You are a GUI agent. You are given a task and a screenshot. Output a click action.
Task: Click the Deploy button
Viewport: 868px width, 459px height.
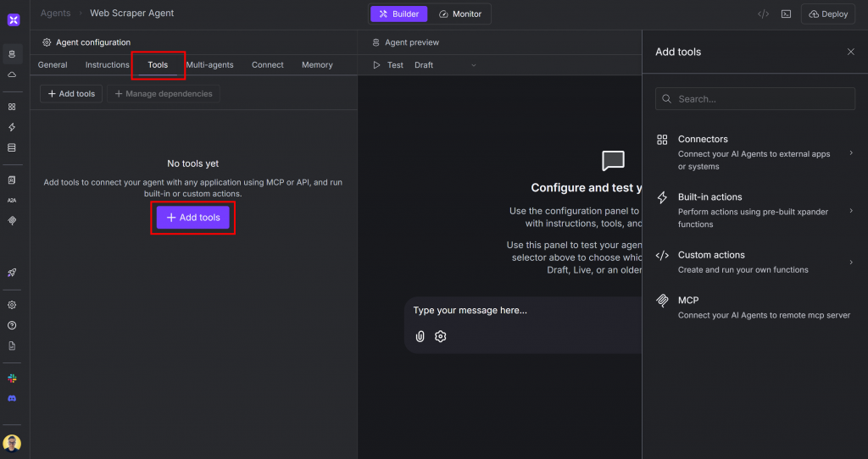point(828,14)
